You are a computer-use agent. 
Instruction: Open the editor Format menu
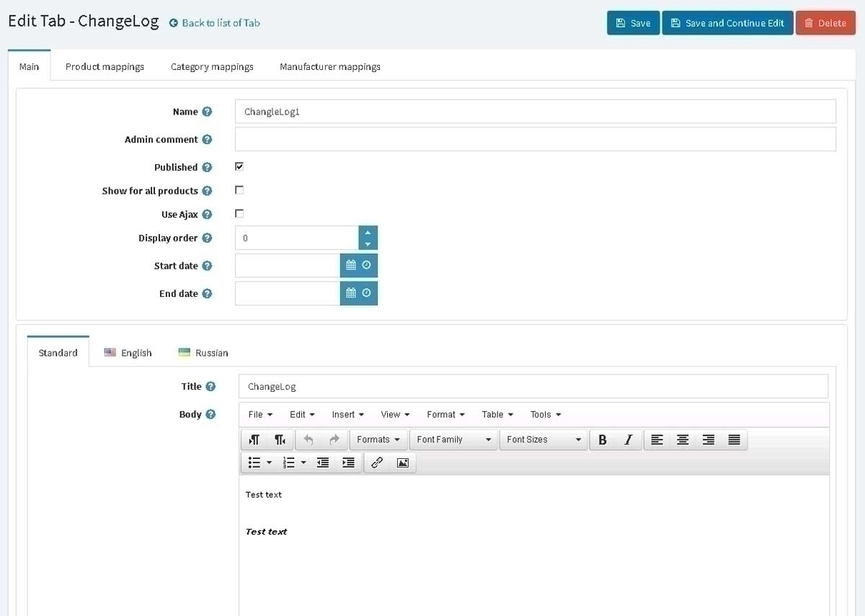pyautogui.click(x=445, y=414)
